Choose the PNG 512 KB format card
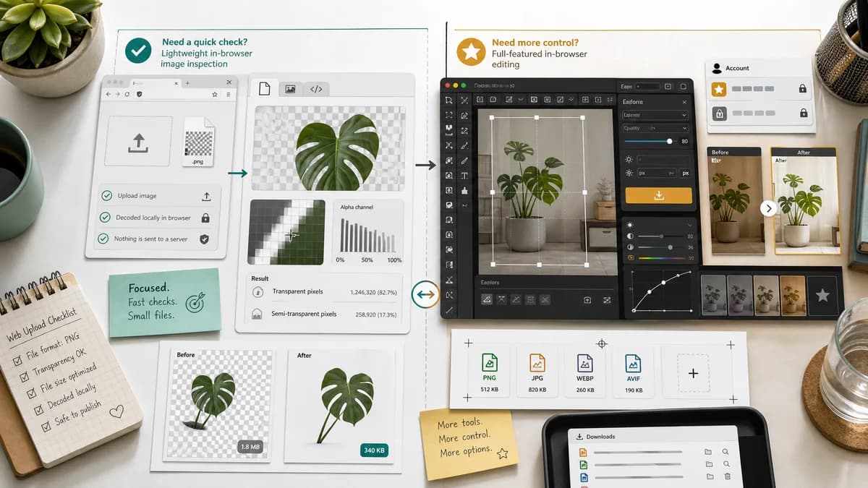This screenshot has height=488, width=868. click(x=490, y=372)
